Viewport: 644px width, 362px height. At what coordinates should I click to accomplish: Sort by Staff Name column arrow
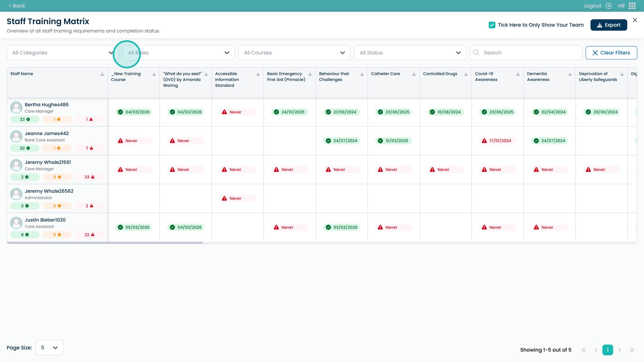102,74
